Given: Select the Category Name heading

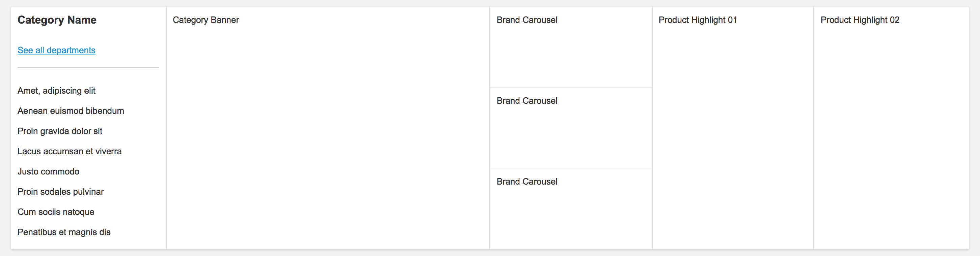Looking at the screenshot, I should [x=57, y=20].
